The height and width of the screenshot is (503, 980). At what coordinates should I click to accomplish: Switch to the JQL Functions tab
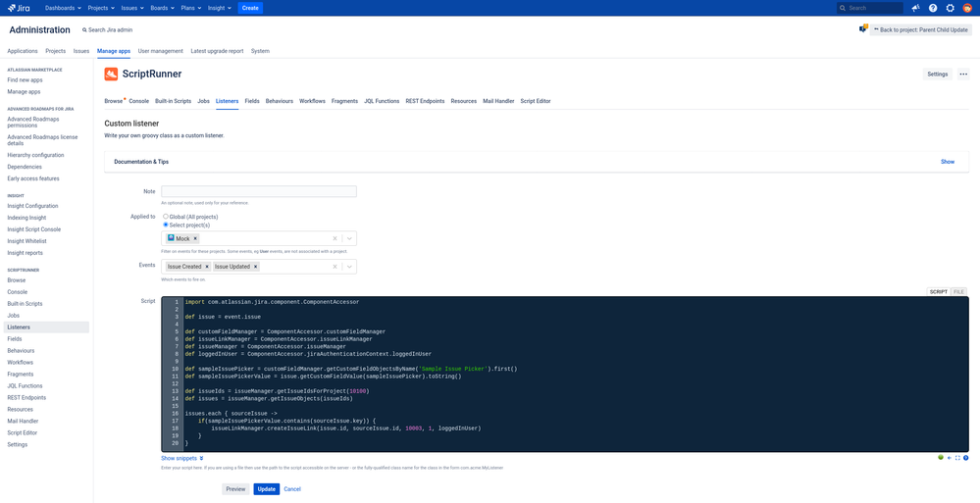point(382,101)
